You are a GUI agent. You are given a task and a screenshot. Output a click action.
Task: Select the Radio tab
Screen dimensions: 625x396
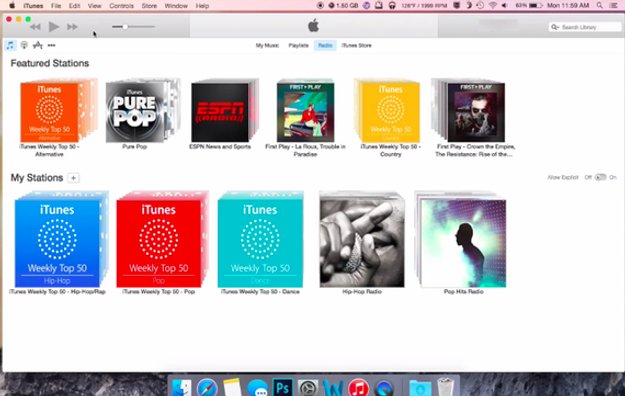325,45
